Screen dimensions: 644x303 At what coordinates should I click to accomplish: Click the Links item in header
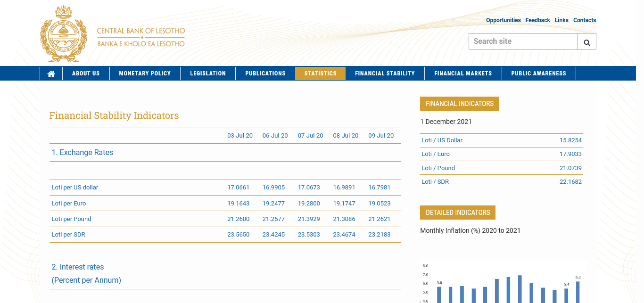(x=561, y=20)
